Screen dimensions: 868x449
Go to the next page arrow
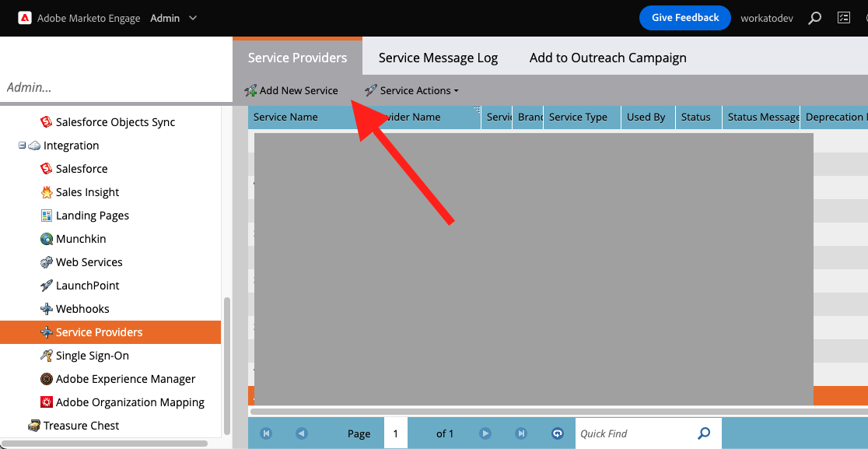(485, 433)
